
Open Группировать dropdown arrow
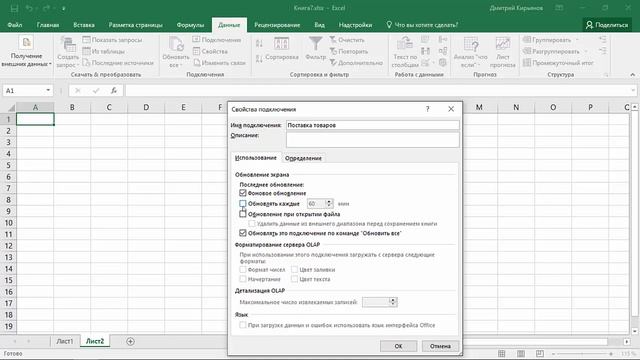(x=577, y=40)
